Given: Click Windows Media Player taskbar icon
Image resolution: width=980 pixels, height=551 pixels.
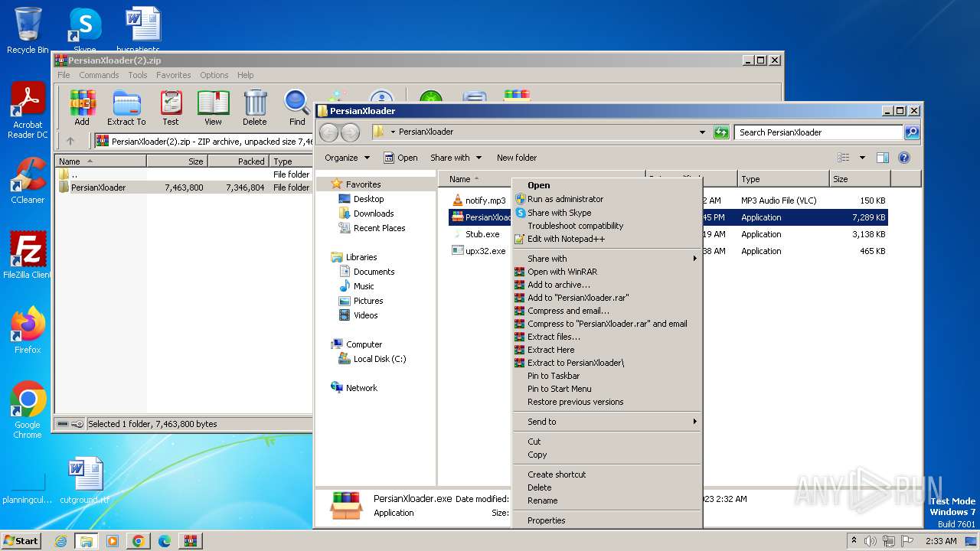Looking at the screenshot, I should click(x=113, y=541).
